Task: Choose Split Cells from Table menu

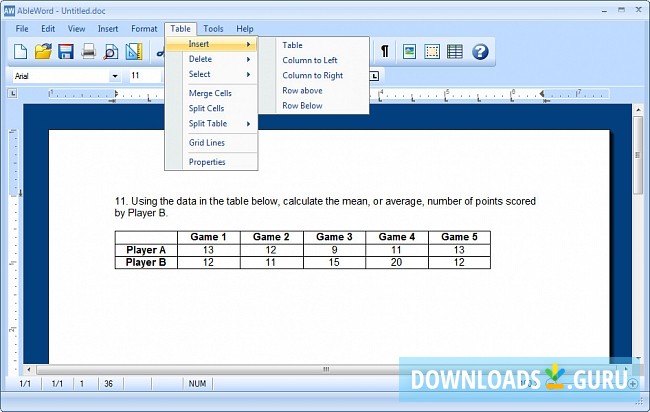Action: pyautogui.click(x=211, y=108)
